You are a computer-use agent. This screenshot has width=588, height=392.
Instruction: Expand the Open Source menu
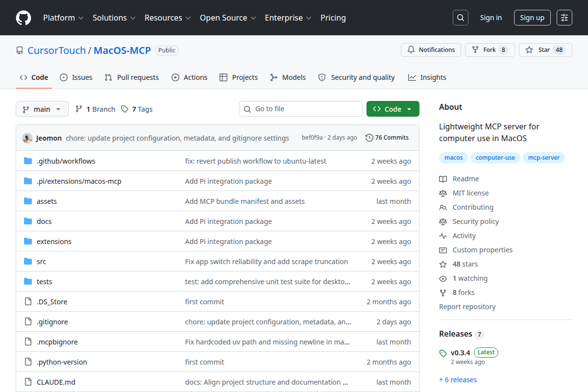click(228, 18)
